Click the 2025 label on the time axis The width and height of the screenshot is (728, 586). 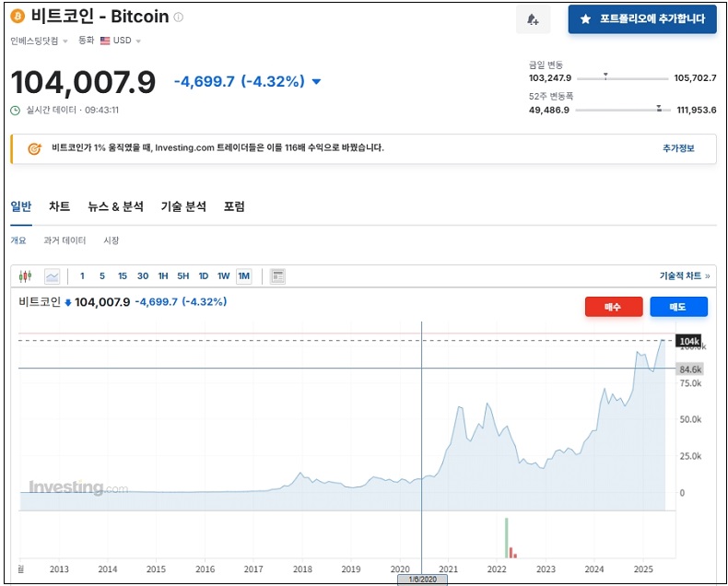pos(643,569)
